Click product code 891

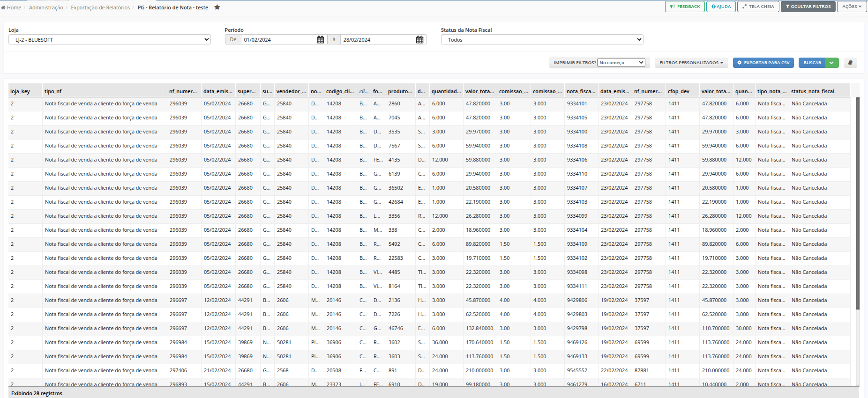point(393,370)
